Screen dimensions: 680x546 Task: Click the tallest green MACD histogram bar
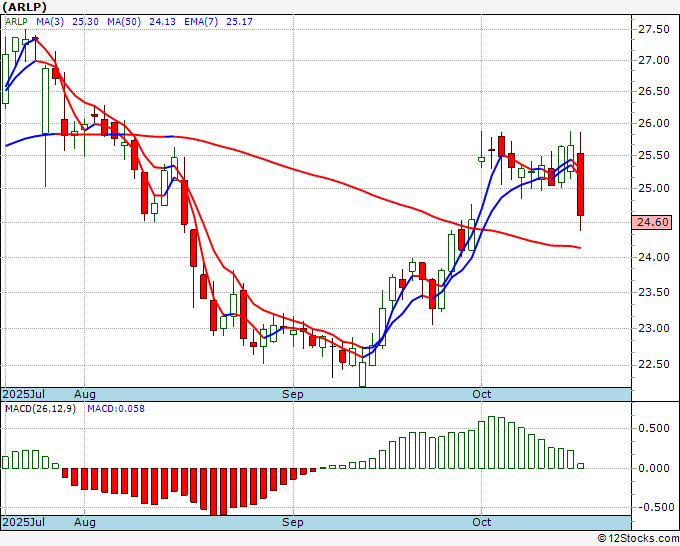(x=491, y=442)
